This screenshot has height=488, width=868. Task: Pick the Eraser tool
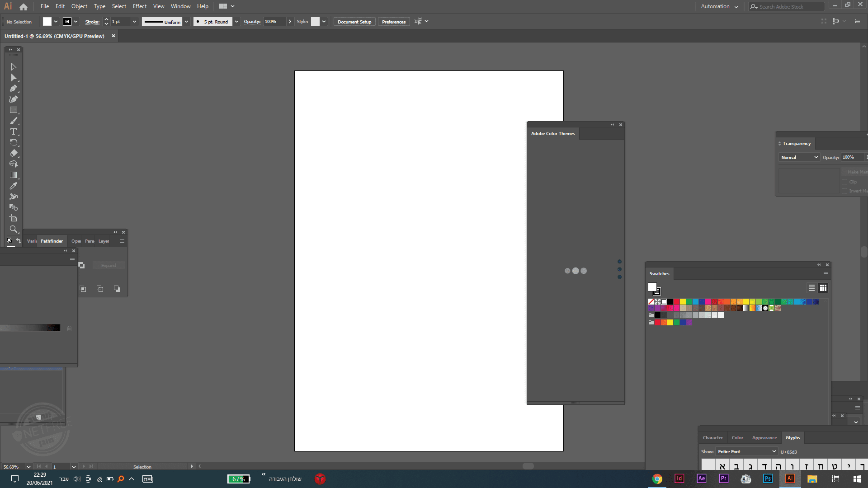(x=14, y=153)
